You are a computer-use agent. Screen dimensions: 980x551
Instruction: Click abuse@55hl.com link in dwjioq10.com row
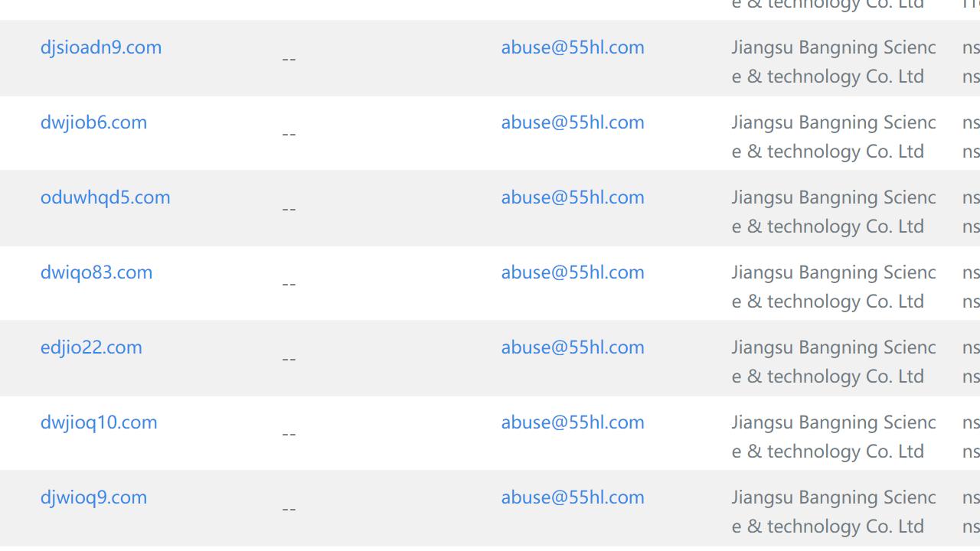pyautogui.click(x=573, y=422)
